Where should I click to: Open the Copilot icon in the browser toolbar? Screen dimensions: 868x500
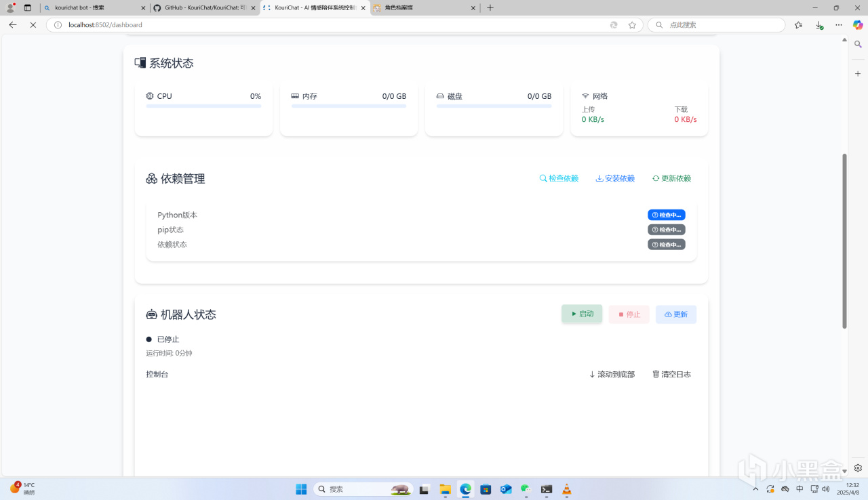[x=858, y=24]
